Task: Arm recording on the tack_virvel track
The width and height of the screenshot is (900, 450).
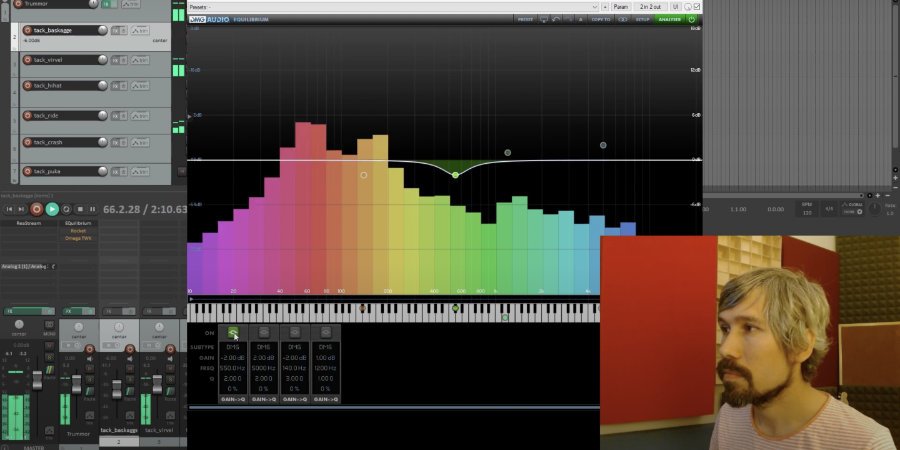Action: (x=28, y=60)
